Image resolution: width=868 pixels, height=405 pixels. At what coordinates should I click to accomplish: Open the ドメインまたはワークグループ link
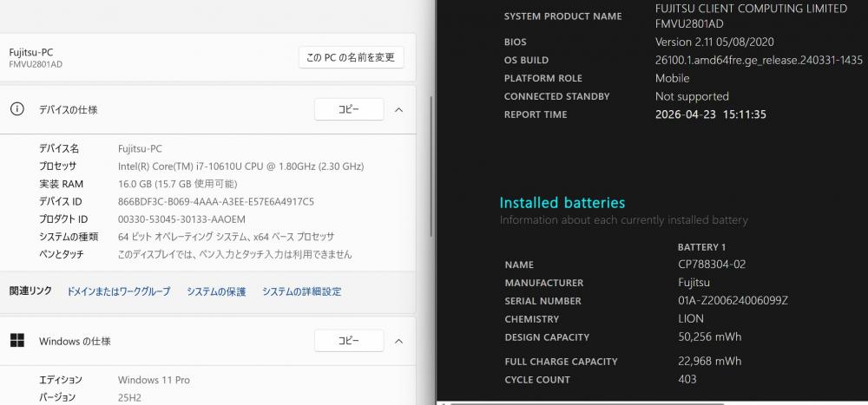(x=119, y=291)
